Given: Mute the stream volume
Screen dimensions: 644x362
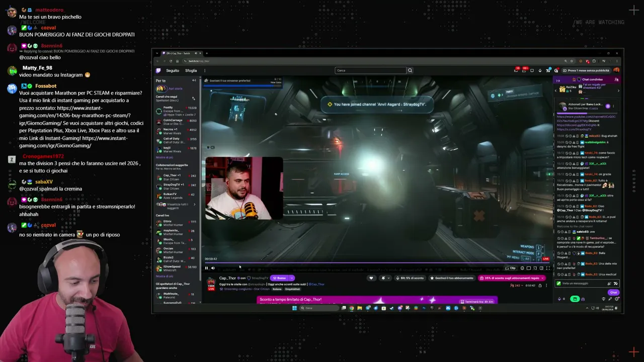Looking at the screenshot, I should click(213, 268).
